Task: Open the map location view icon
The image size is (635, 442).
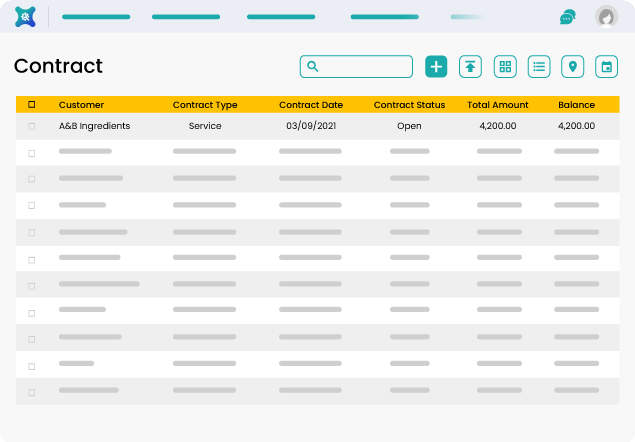Action: pos(573,66)
